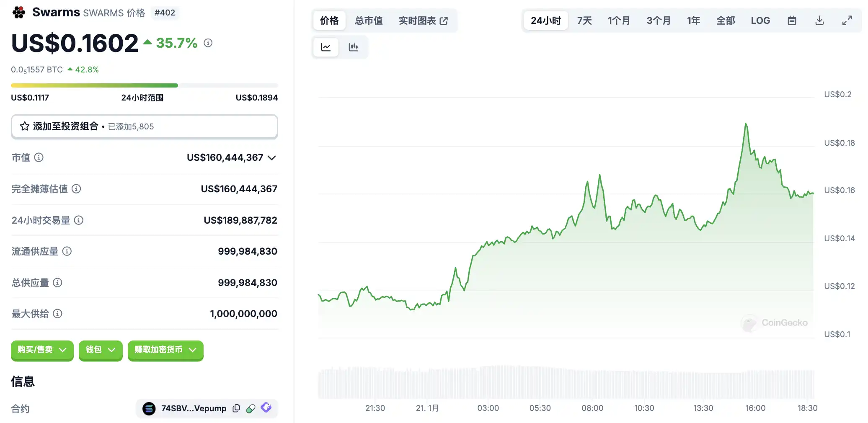
Task: Click the star icon to add to portfolio
Action: click(x=25, y=126)
